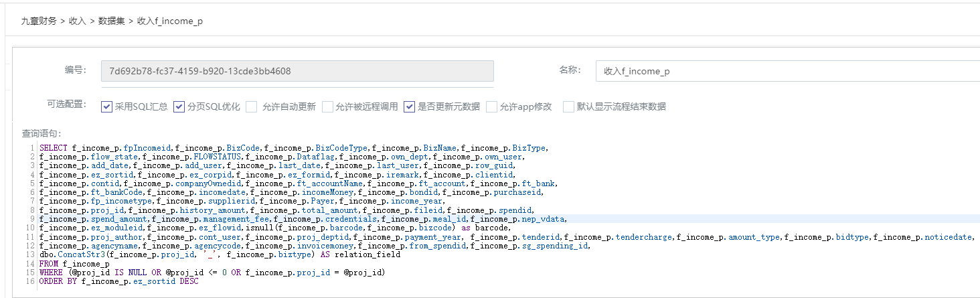980x298 pixels.
Task: Click line number 12 in the gutter
Action: pos(30,246)
